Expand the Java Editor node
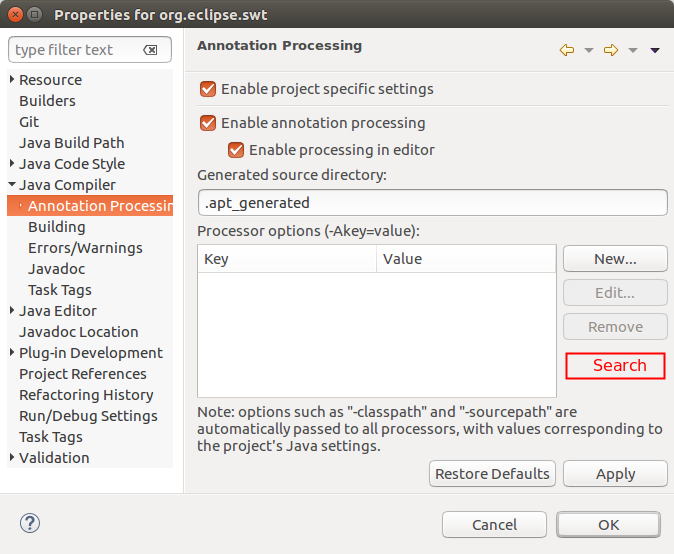674x554 pixels. click(x=12, y=310)
